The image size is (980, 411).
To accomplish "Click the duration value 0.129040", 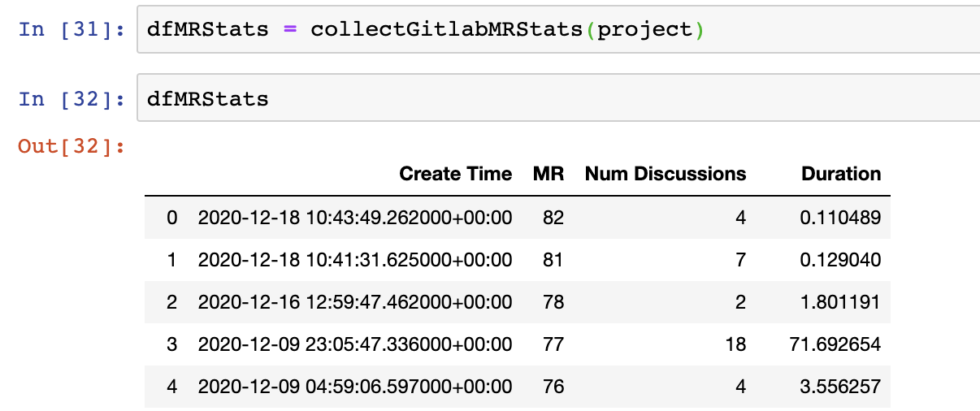I will point(842,260).
